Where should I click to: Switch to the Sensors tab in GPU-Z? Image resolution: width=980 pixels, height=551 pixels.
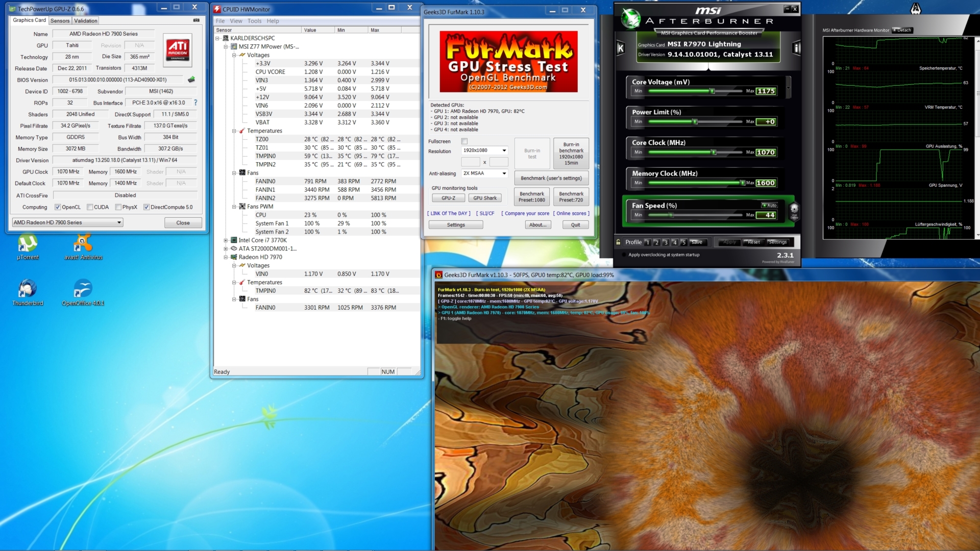(60, 21)
